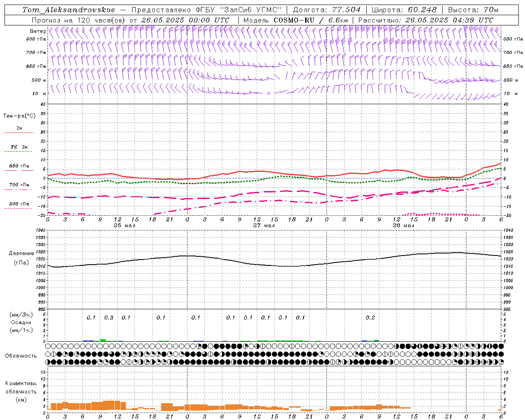Click the 0.2 precipitation amount value
Viewport: 525px width, 420px height.
370,318
